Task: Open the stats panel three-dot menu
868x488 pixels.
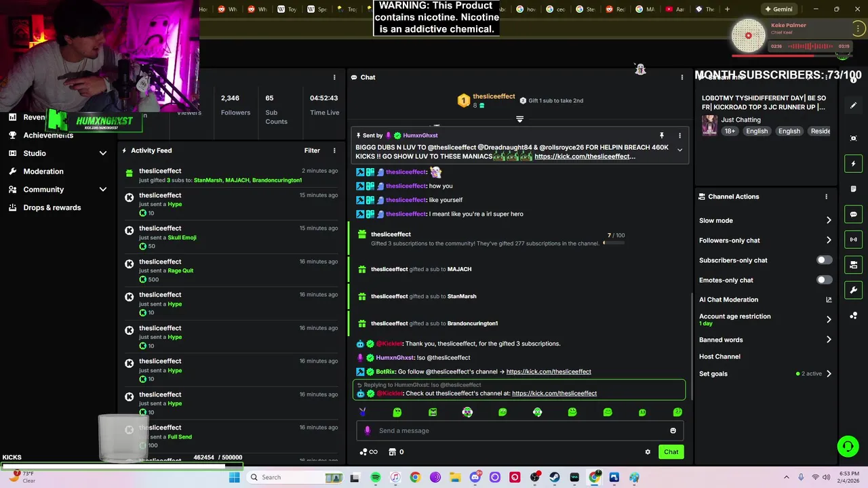Action: (x=334, y=77)
